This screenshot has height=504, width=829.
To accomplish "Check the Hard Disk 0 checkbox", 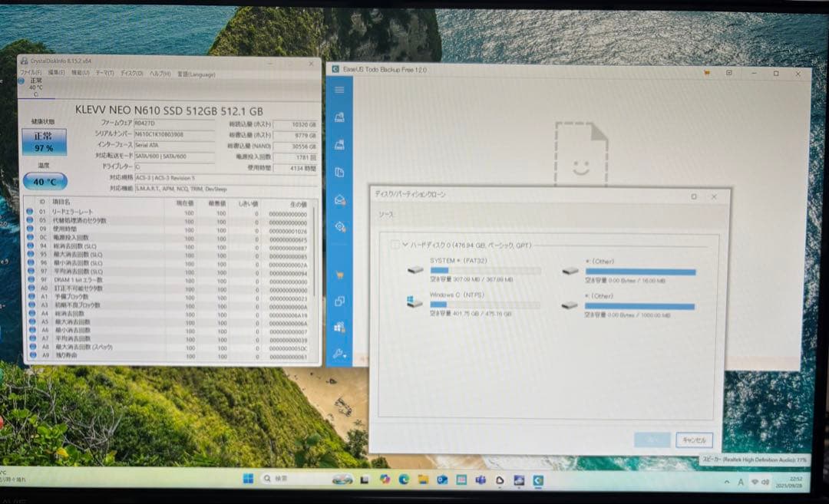I will (395, 244).
